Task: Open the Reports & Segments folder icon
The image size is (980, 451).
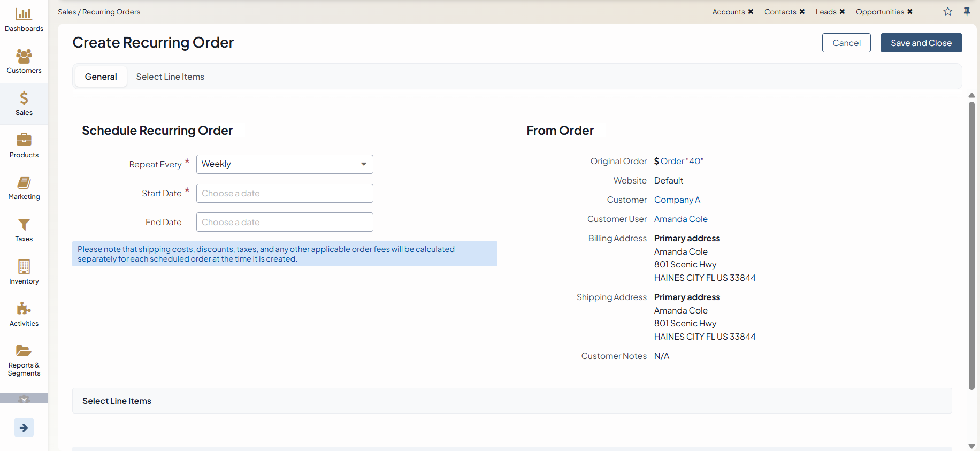Action: coord(24,351)
